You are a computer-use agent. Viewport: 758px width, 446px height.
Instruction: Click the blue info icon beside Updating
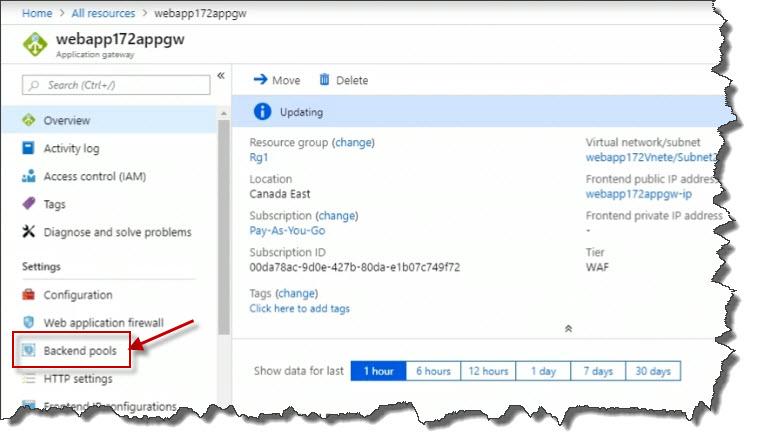[x=262, y=112]
